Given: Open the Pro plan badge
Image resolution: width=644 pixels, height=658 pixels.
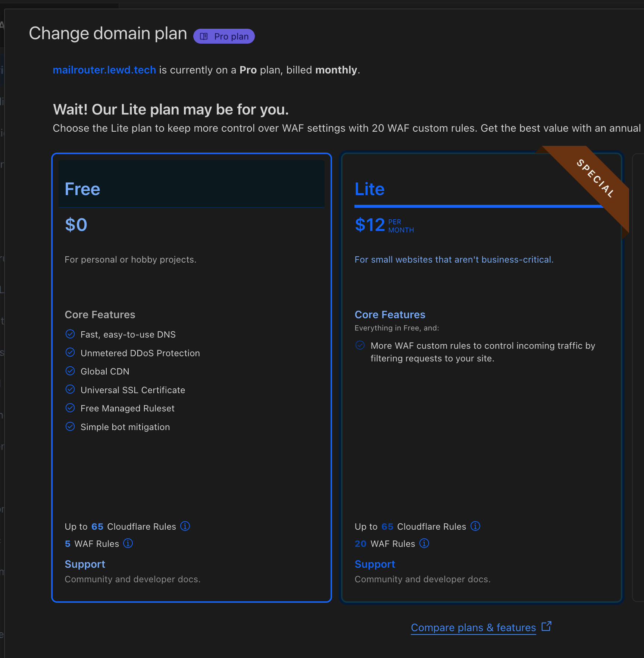Looking at the screenshot, I should pyautogui.click(x=224, y=36).
